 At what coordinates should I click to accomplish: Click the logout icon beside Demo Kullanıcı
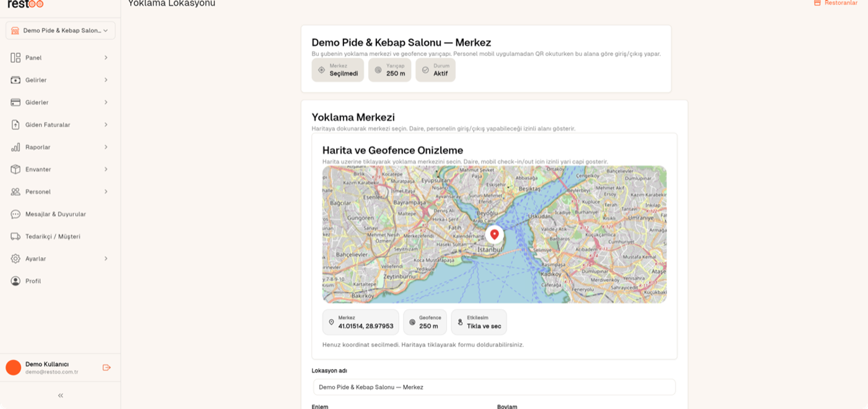(x=107, y=367)
